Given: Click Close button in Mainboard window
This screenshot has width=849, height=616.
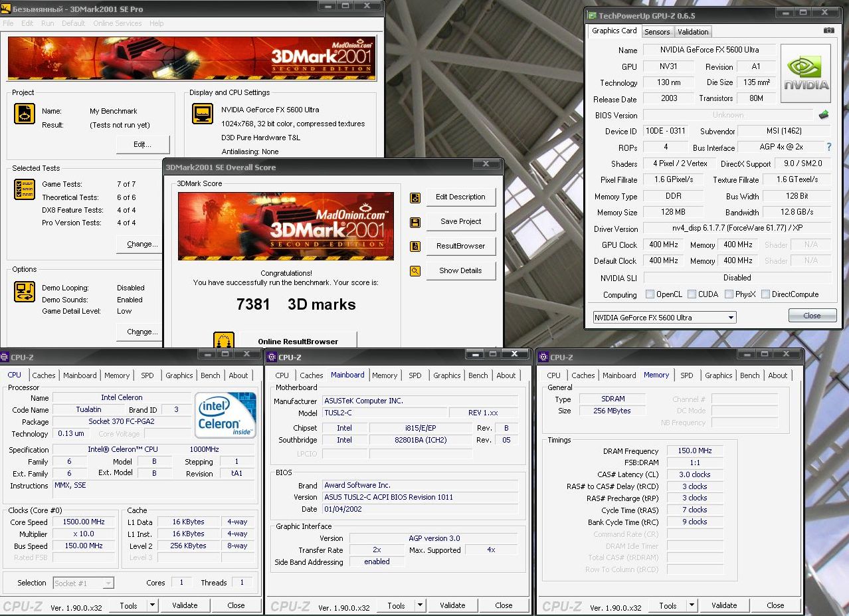Looking at the screenshot, I should (x=504, y=605).
